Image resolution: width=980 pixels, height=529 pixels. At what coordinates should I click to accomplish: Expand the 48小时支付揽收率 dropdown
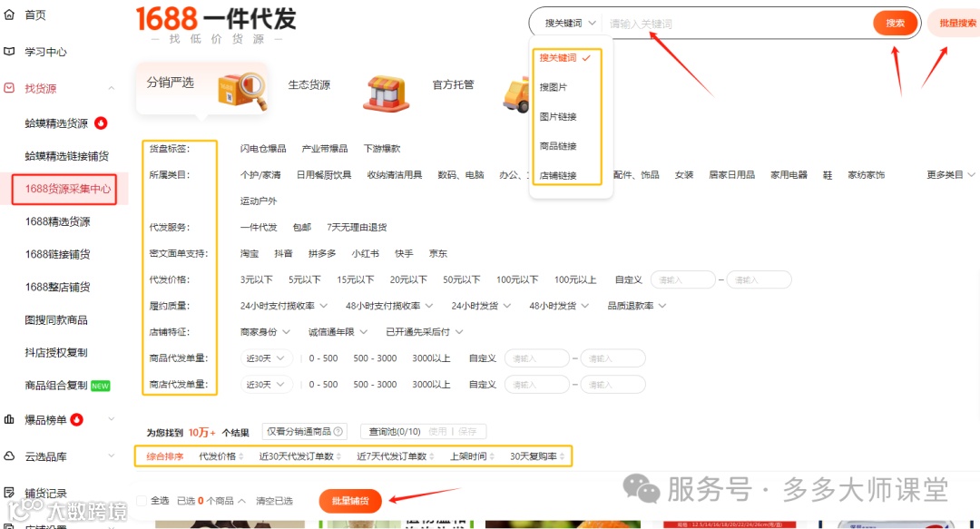[x=389, y=306]
